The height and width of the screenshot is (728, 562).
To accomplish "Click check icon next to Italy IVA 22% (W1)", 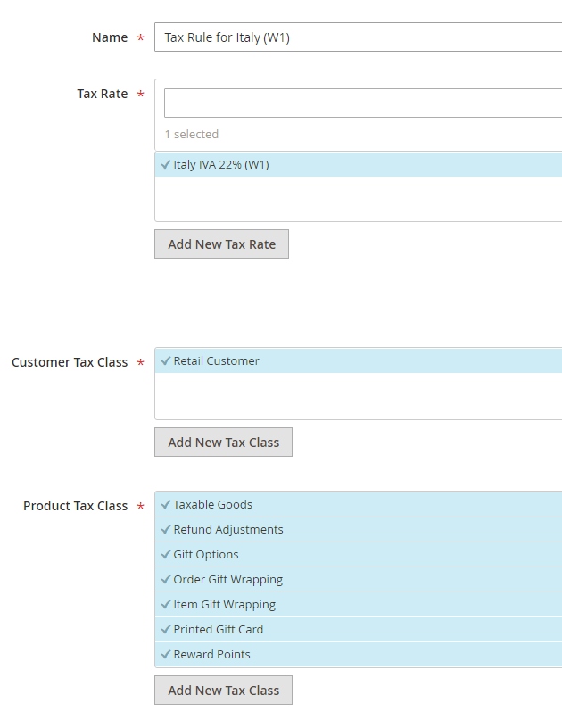I will 166,164.
